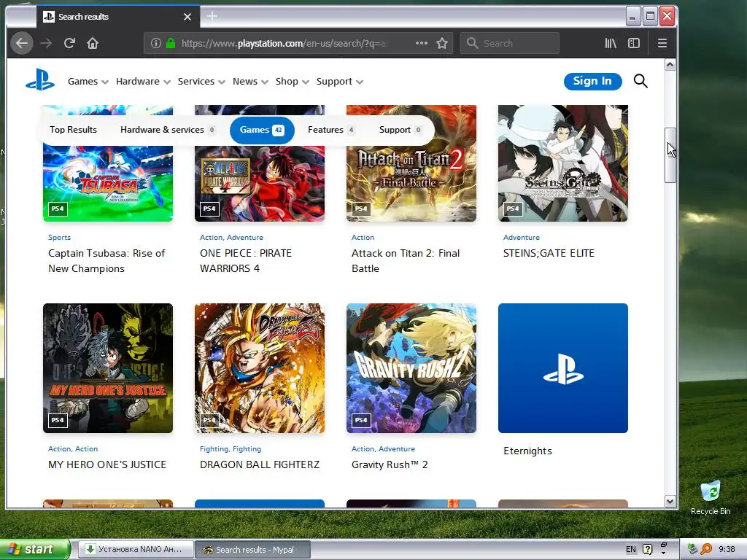The width and height of the screenshot is (747, 560).
Task: Click the Forward arrow in the toolbar
Action: [46, 43]
